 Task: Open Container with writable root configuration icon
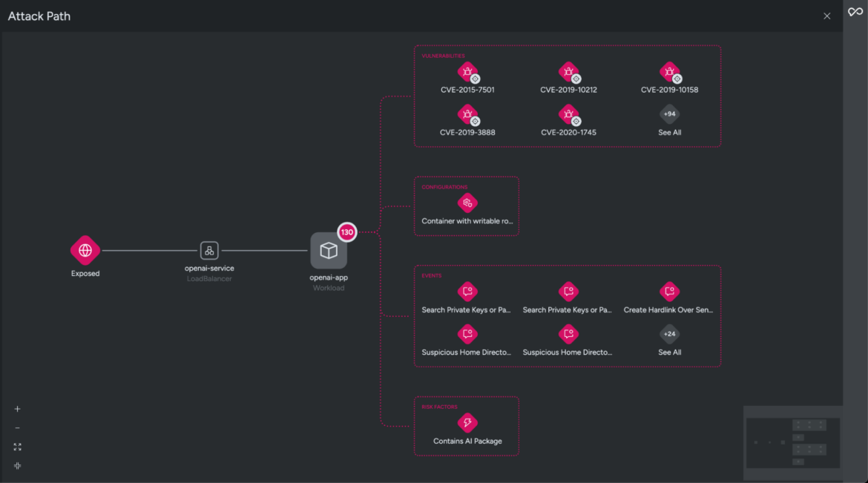coord(468,203)
